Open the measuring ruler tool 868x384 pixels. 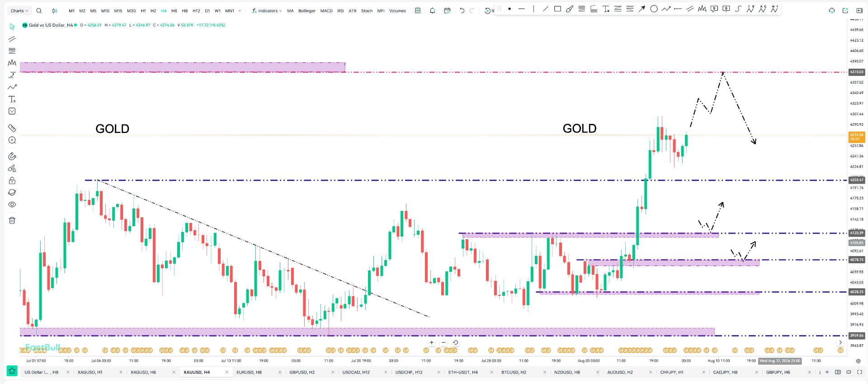12,128
